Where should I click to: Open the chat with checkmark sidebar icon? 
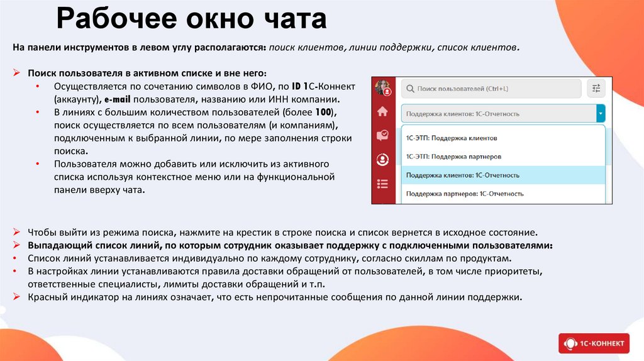pos(382,135)
